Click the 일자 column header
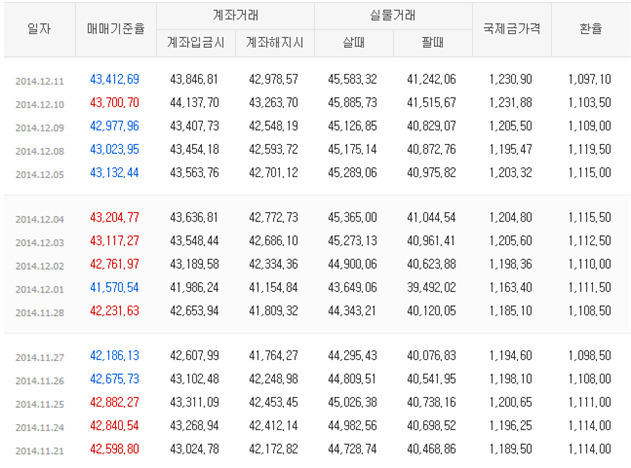Image resolution: width=631 pixels, height=468 pixels. pos(39,29)
